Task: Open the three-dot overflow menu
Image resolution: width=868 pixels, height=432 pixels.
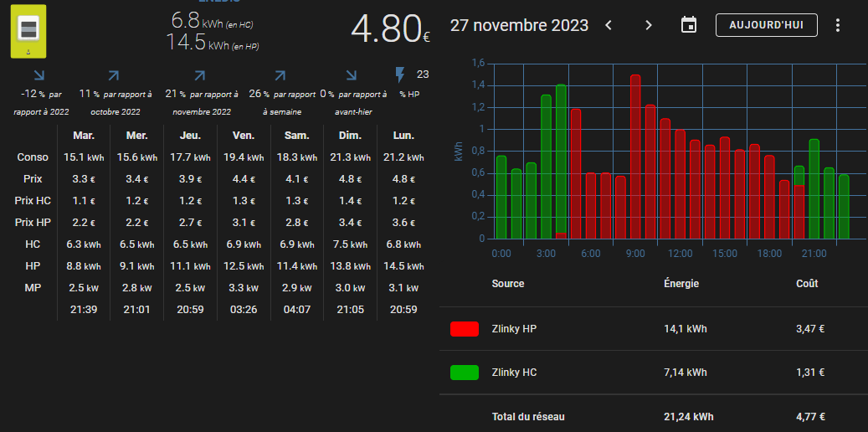Action: click(x=838, y=25)
